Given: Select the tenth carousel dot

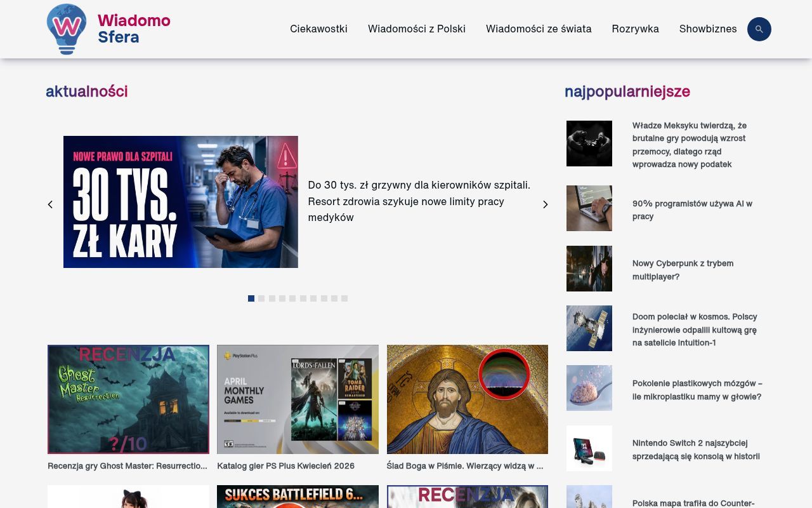Looking at the screenshot, I should (x=344, y=298).
